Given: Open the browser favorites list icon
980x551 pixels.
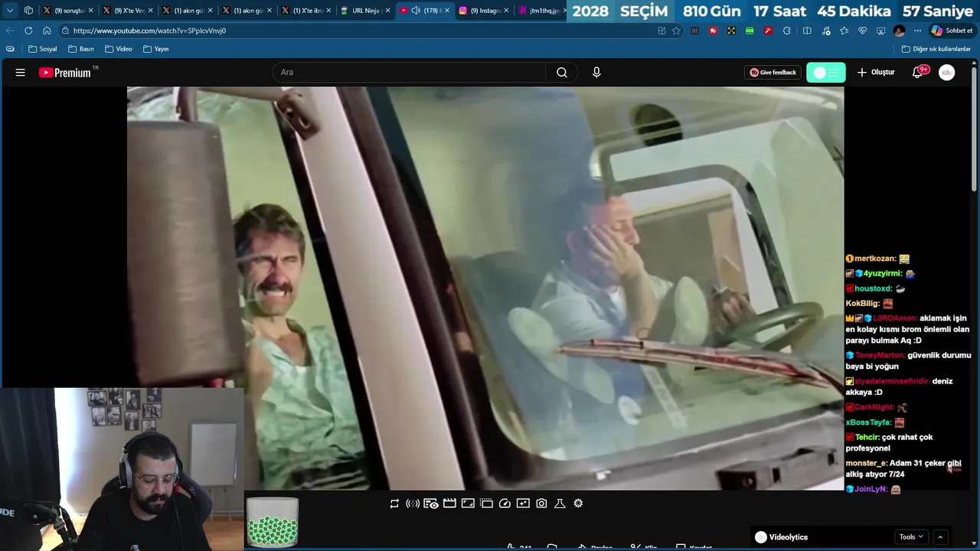Looking at the screenshot, I should [844, 31].
